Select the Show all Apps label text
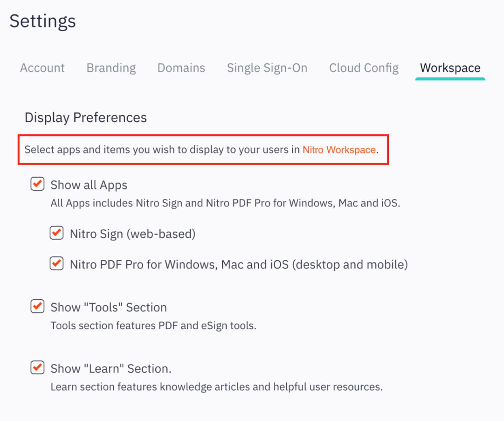Viewport: 504px width, 421px height. point(89,184)
